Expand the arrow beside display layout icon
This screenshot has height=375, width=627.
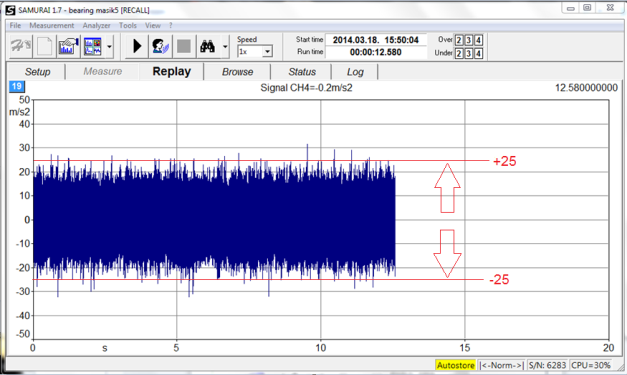[109, 47]
